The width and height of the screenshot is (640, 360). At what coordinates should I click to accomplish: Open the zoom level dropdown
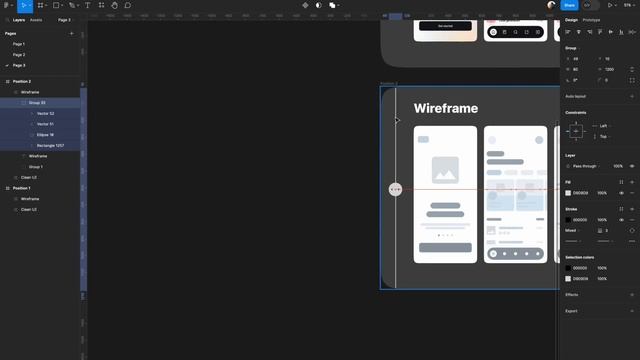click(x=629, y=5)
